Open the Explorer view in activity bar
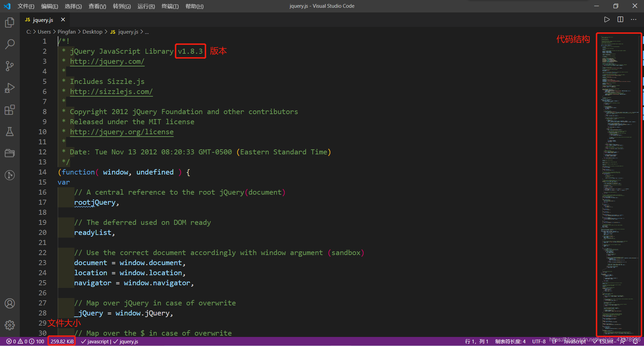Screen dimensions: 644x346 [x=10, y=22]
